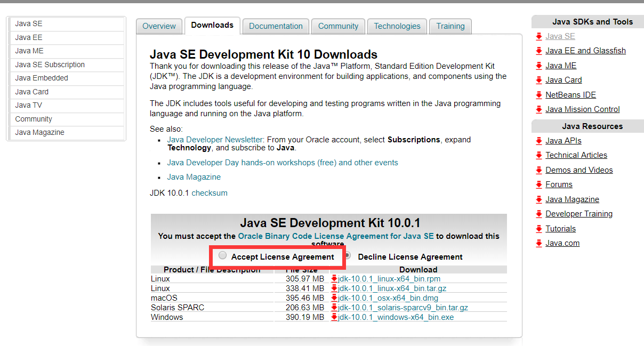The width and height of the screenshot is (644, 346).
Task: Download jdk-10.0.1_windows-x64_bin.exe
Action: coord(396,317)
